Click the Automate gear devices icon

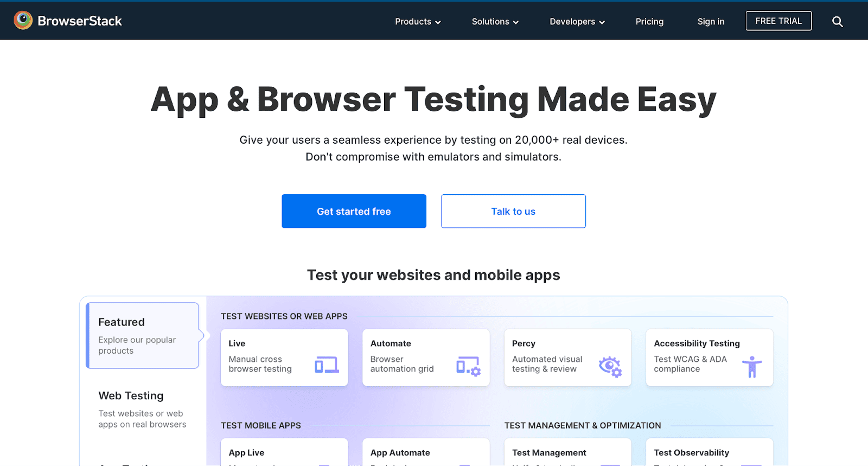click(x=468, y=366)
